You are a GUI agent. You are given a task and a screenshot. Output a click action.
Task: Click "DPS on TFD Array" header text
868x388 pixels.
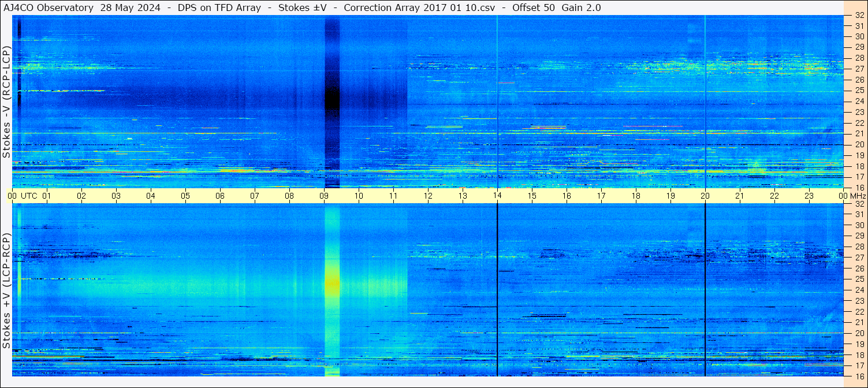[x=219, y=8]
